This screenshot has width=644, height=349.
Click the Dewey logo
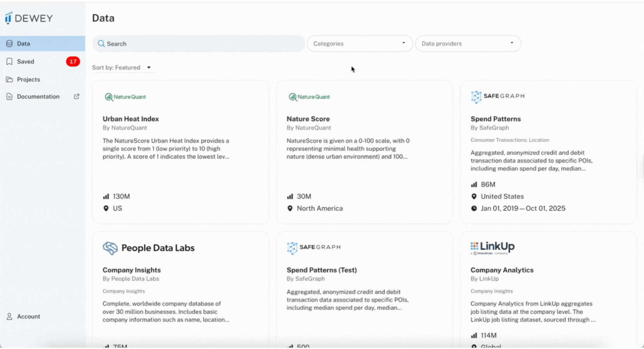29,18
